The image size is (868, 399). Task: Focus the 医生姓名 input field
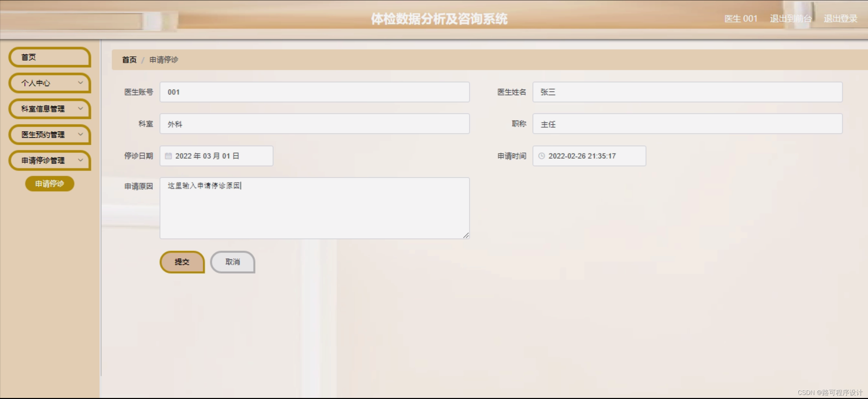[687, 92]
